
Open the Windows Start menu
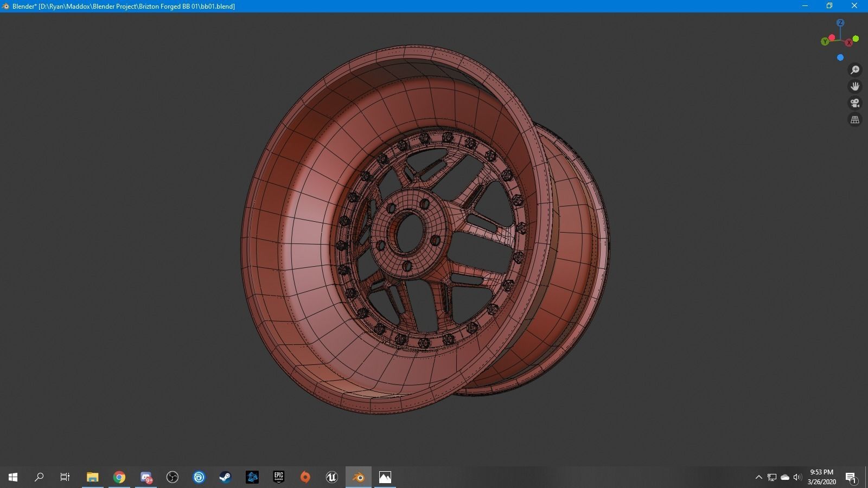(13, 477)
